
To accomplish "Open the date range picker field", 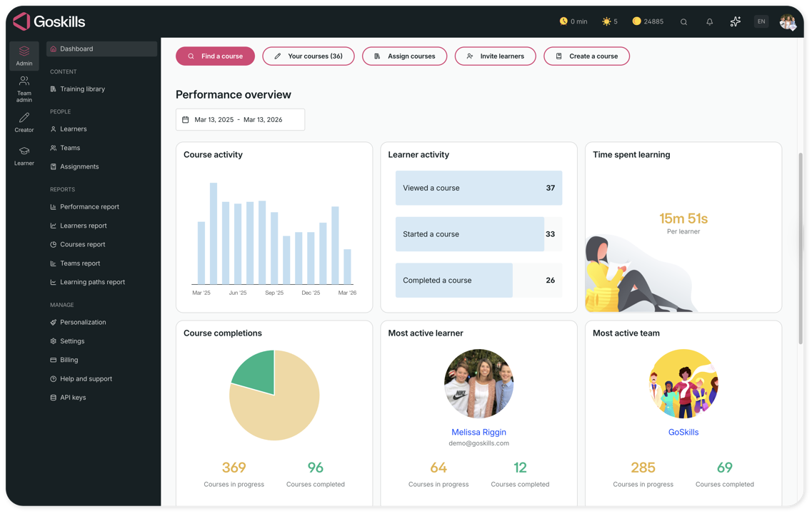I will click(240, 119).
